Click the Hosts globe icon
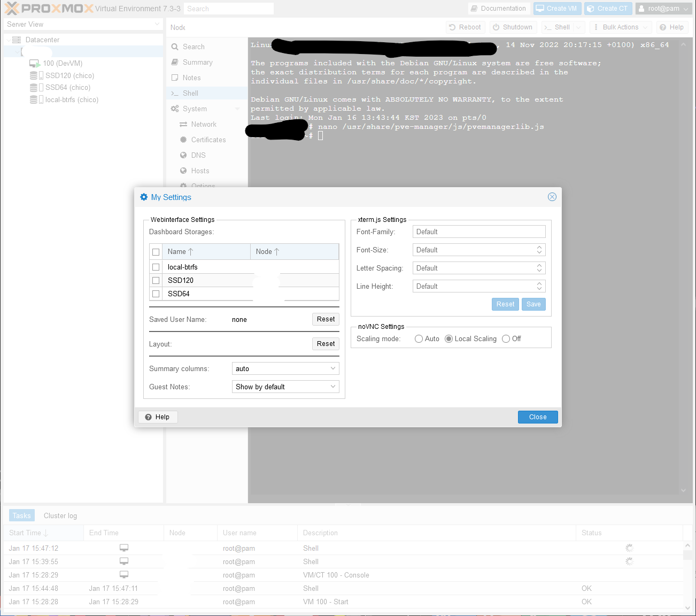This screenshot has width=696, height=616. point(183,171)
